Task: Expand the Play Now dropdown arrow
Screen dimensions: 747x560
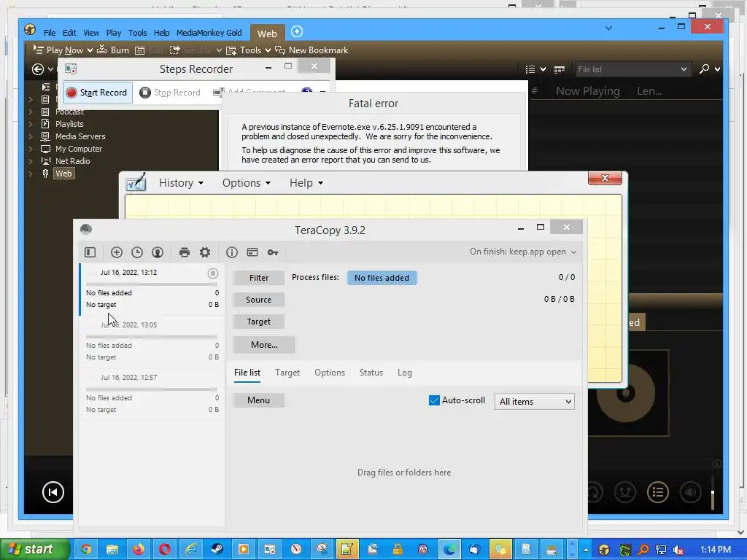Action: pyautogui.click(x=90, y=50)
